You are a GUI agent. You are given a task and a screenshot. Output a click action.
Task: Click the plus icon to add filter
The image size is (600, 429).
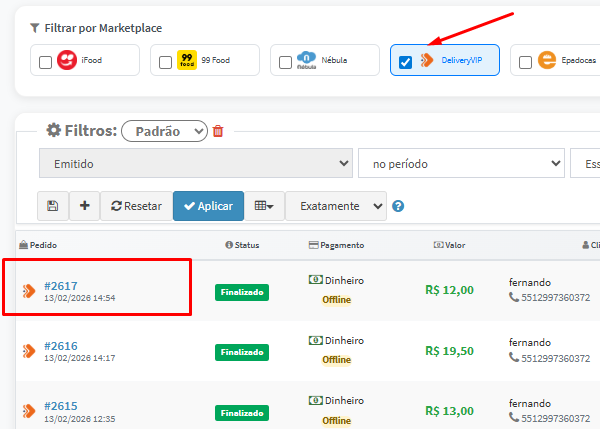84,206
